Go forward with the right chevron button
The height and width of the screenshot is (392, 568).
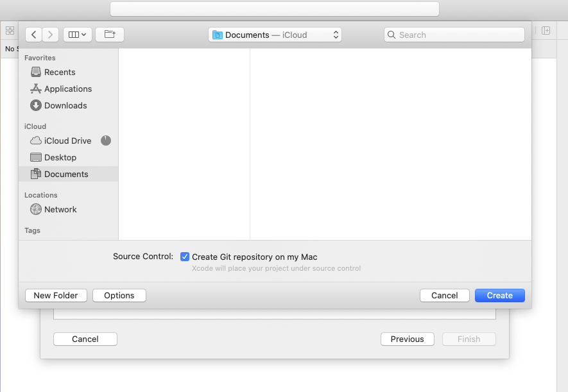pos(50,35)
